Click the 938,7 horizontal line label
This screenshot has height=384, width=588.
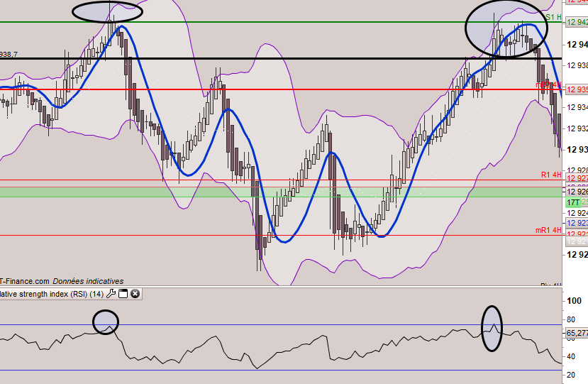(x=9, y=55)
